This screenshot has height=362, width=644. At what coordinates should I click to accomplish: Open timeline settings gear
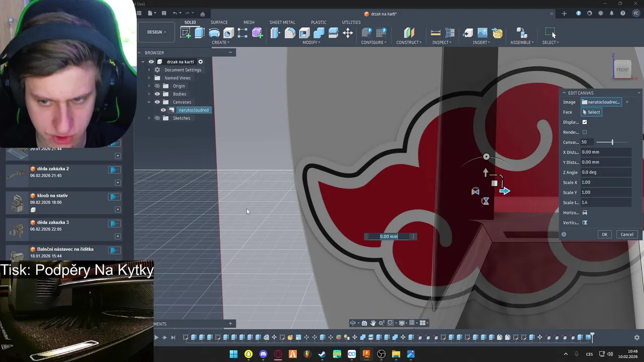[x=637, y=337]
